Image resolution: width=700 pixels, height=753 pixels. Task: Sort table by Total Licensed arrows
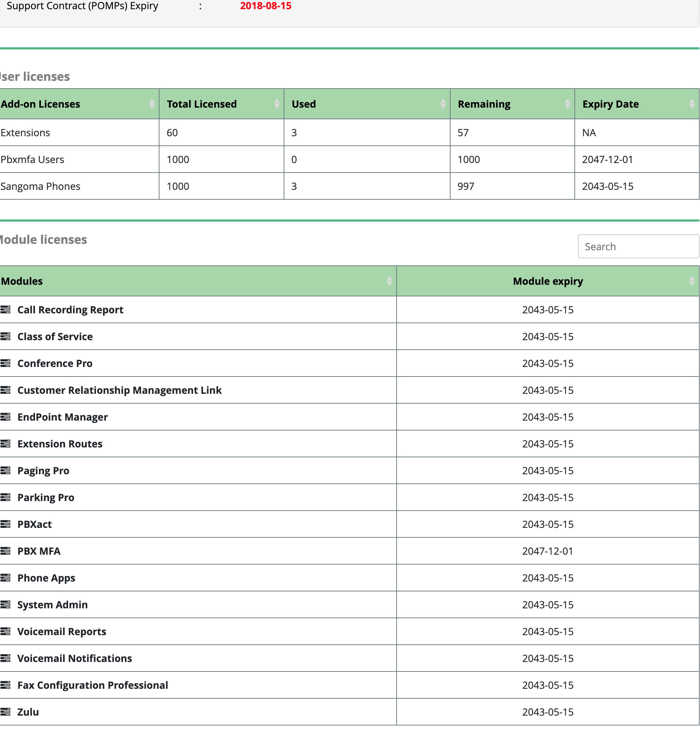point(277,104)
